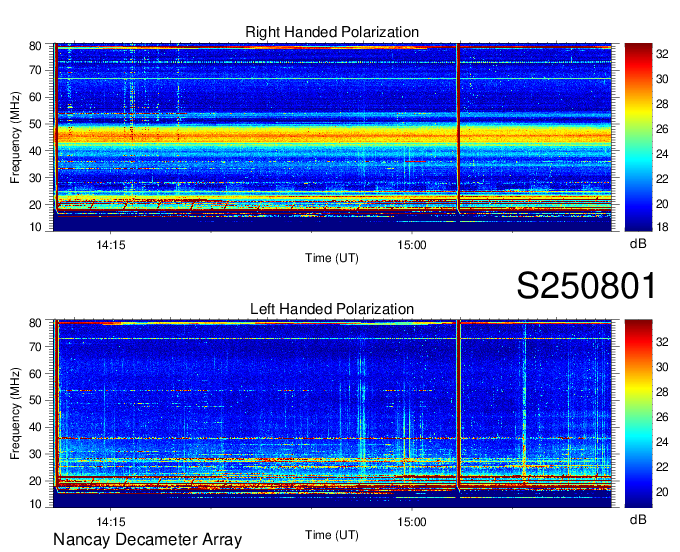Screen dimensions: 680x552
Task: Click the Nancay Decameter Array caption
Action: tap(147, 540)
